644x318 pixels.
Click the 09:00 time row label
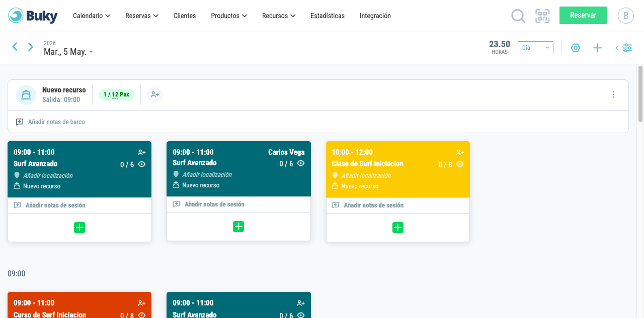[17, 274]
